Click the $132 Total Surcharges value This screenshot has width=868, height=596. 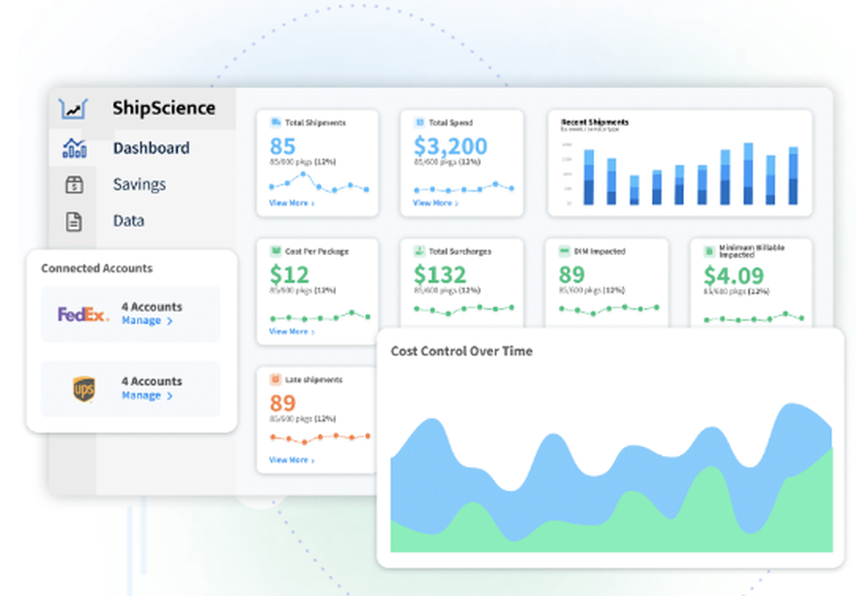[440, 274]
